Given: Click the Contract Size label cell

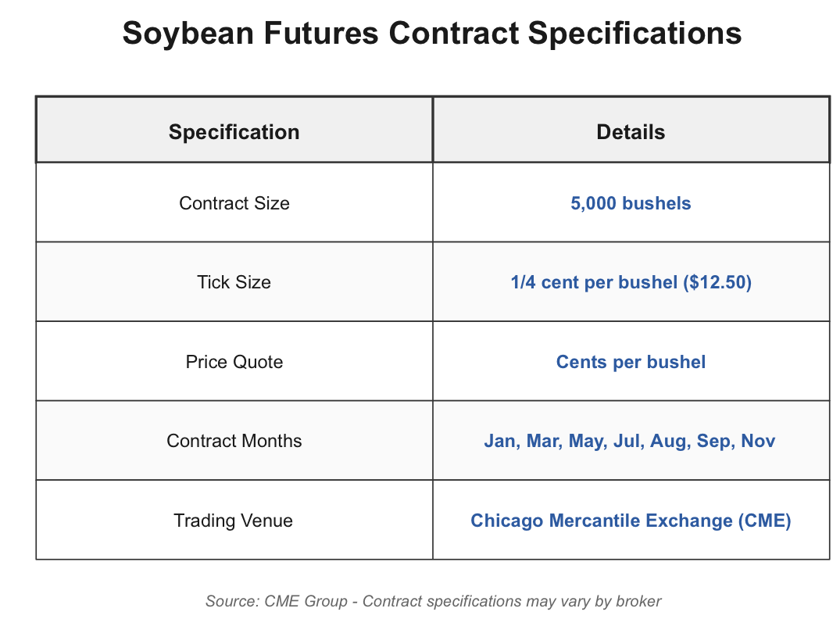Looking at the screenshot, I should click(x=234, y=203).
